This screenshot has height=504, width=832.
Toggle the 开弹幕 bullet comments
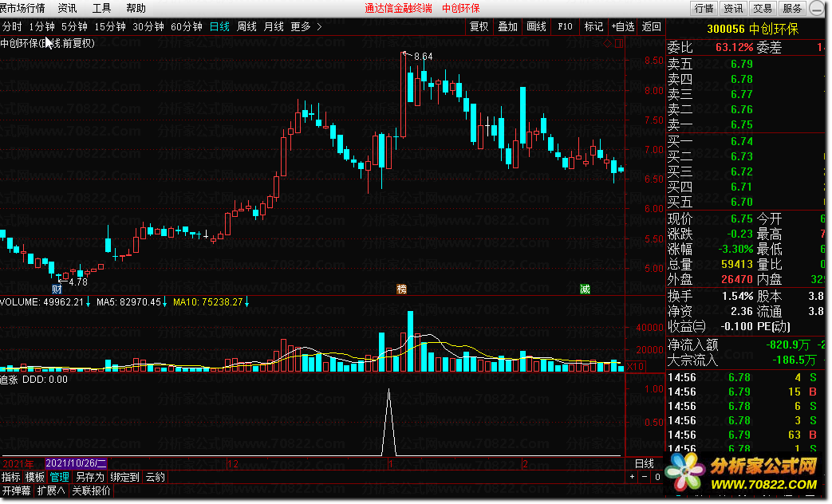tap(17, 490)
